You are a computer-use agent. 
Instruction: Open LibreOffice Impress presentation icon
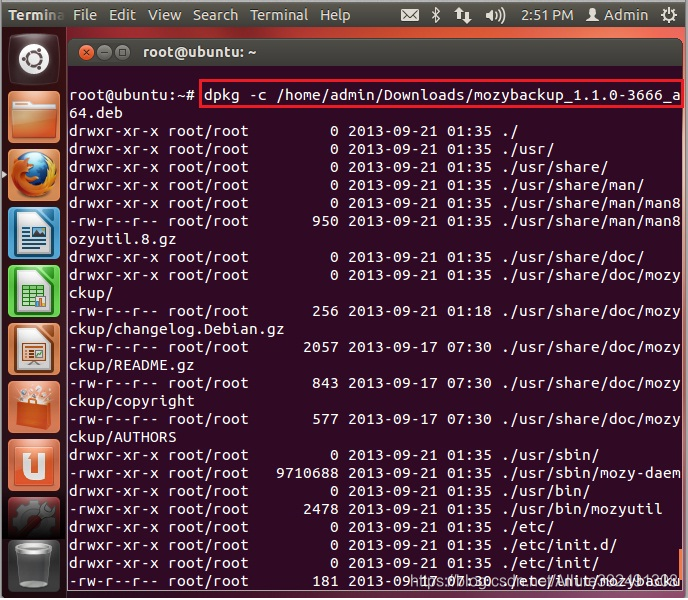pos(34,349)
